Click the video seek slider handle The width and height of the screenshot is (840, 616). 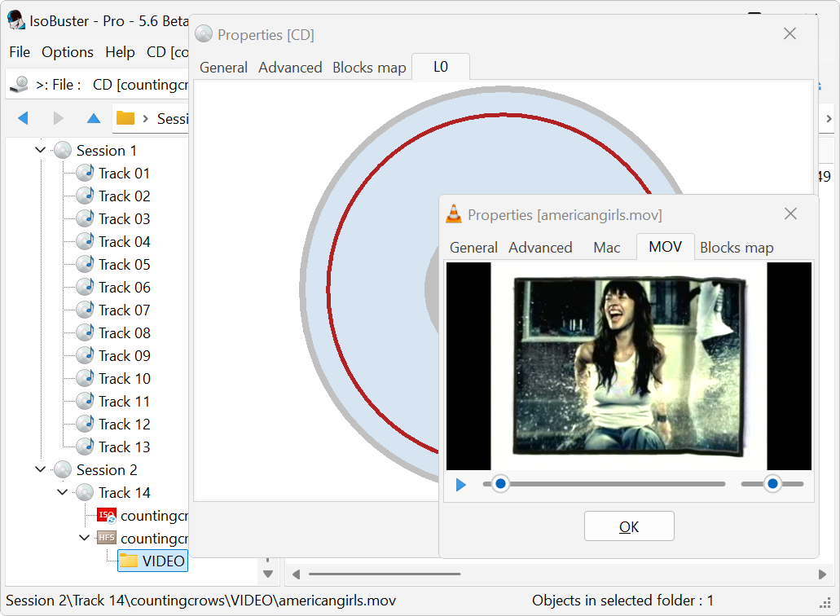tap(500, 484)
